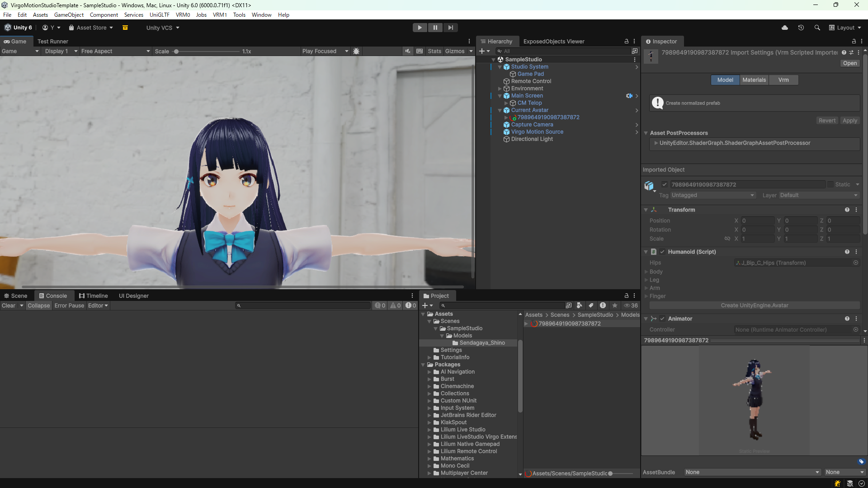Click the yellow package icon in toolbar
The image size is (868, 488).
tap(125, 28)
